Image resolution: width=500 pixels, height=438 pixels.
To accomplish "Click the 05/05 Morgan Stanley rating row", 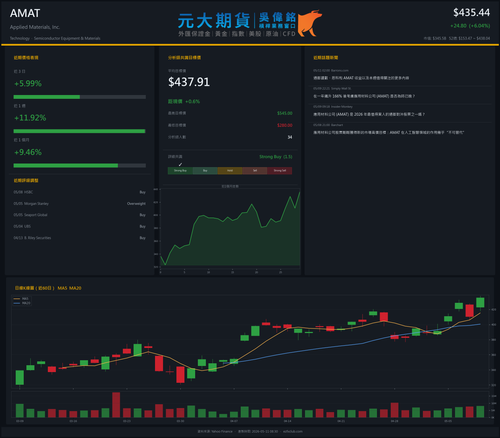I will click(80, 204).
